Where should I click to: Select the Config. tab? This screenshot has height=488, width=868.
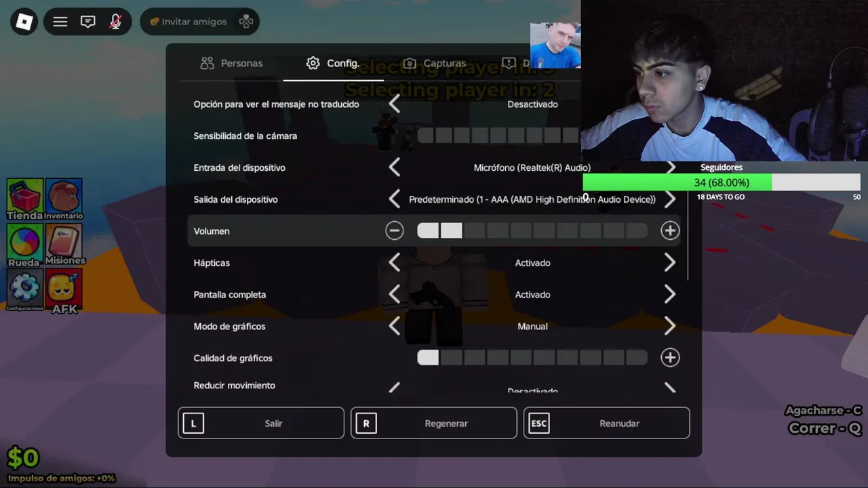click(x=333, y=63)
